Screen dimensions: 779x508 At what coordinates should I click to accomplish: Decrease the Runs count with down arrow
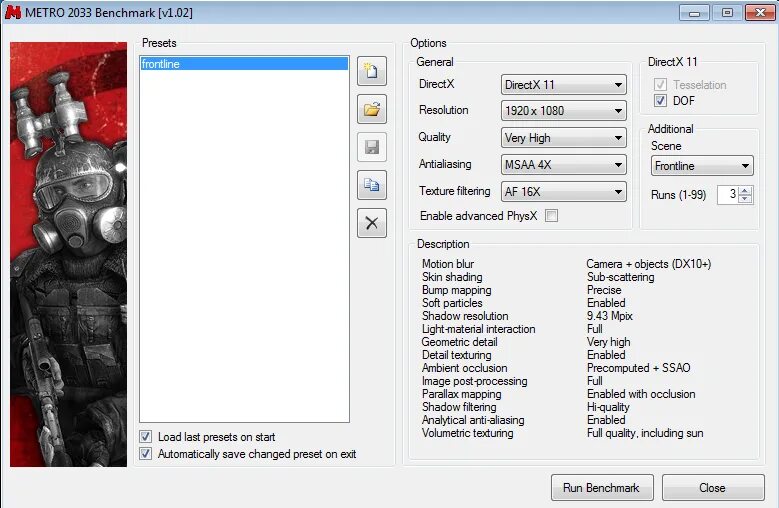coord(745,199)
